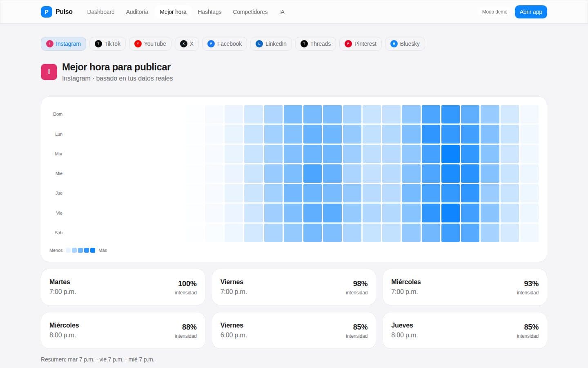Viewport: 588px width, 368px height.
Task: Click the Pulso brand name
Action: click(x=64, y=12)
